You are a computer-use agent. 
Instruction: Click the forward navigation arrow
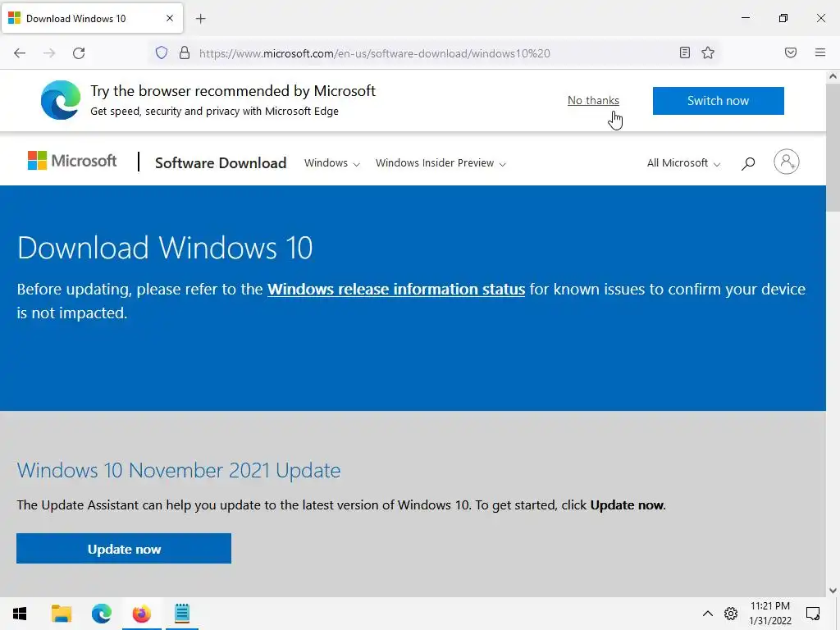(49, 53)
